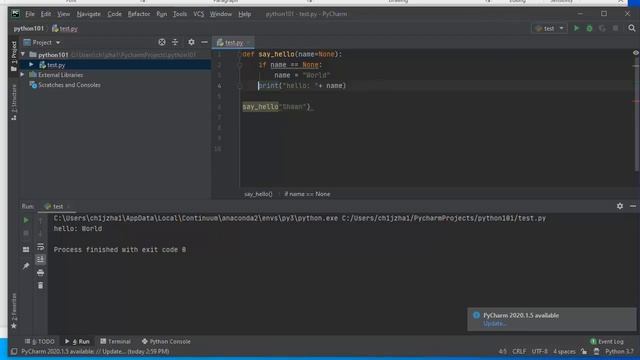The height and width of the screenshot is (360, 640).
Task: Click the Stop square in the Run panel
Action: coord(26,233)
